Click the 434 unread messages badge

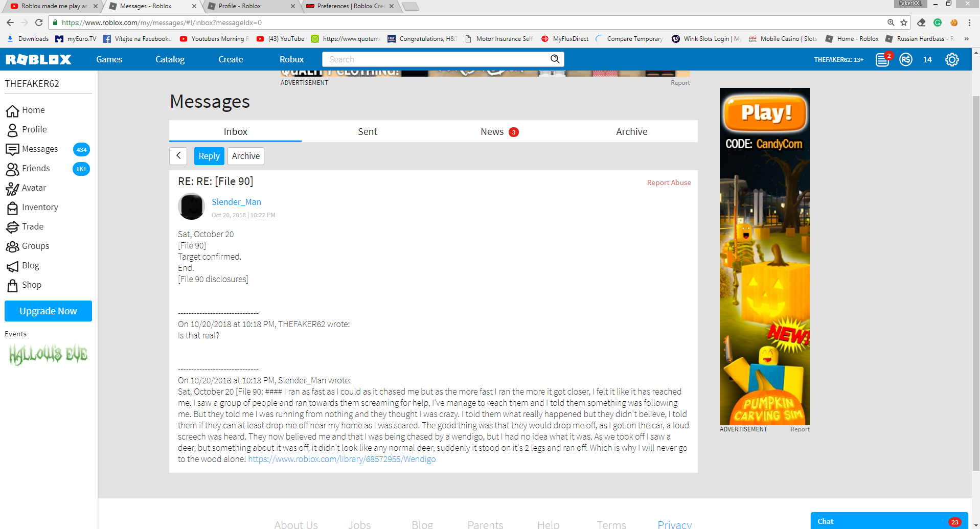(x=81, y=150)
